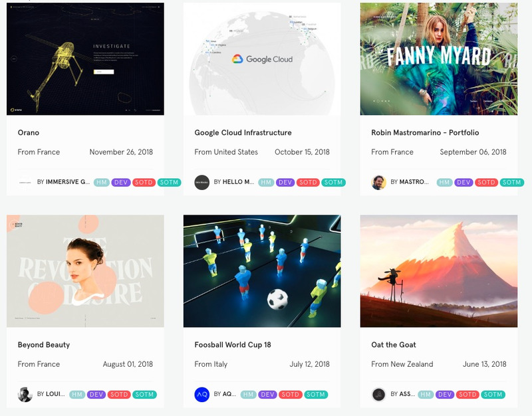Click the Louis author avatar photo
The image size is (532, 416).
25,395
